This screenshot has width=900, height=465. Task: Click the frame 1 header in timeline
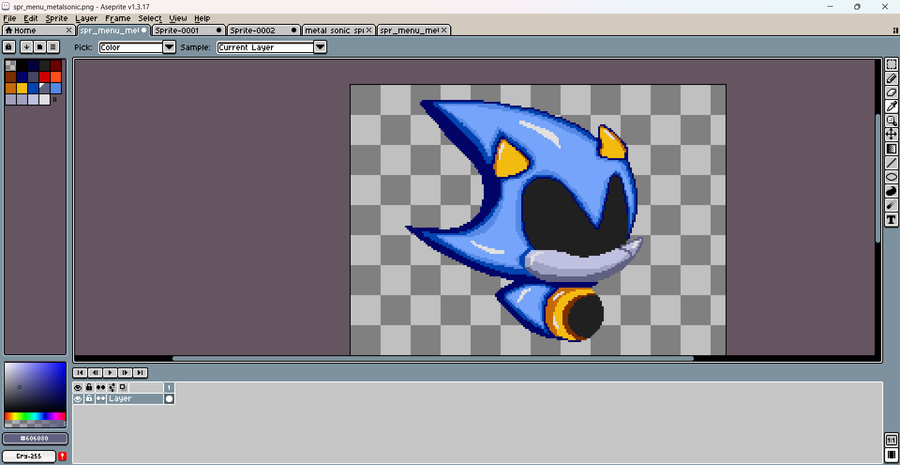[x=169, y=388]
